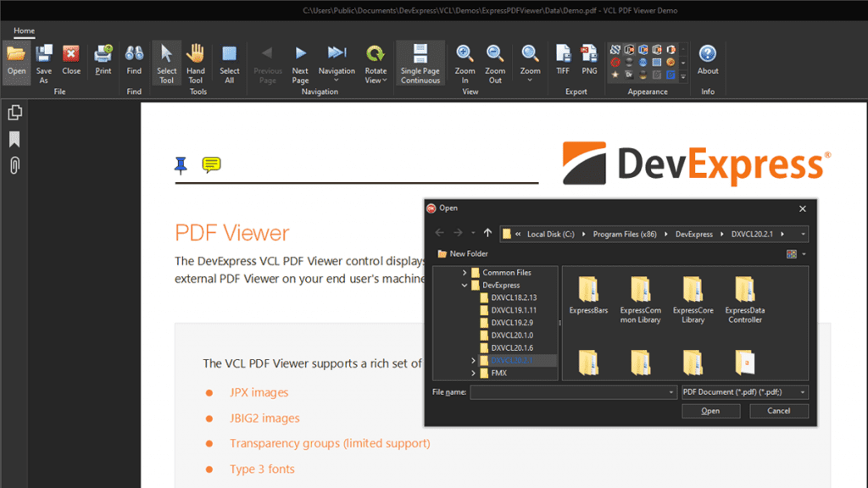Viewport: 868px width, 488px height.
Task: Activate the Select Tool
Action: click(166, 63)
